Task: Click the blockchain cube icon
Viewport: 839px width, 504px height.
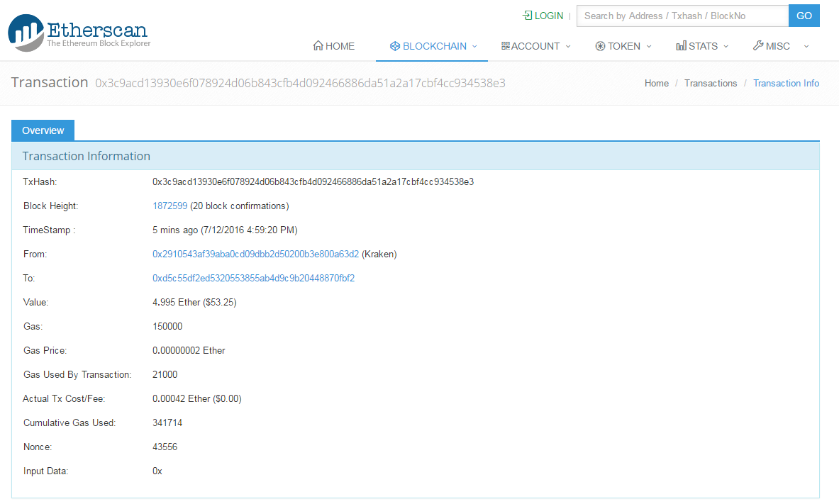Action: coord(395,45)
